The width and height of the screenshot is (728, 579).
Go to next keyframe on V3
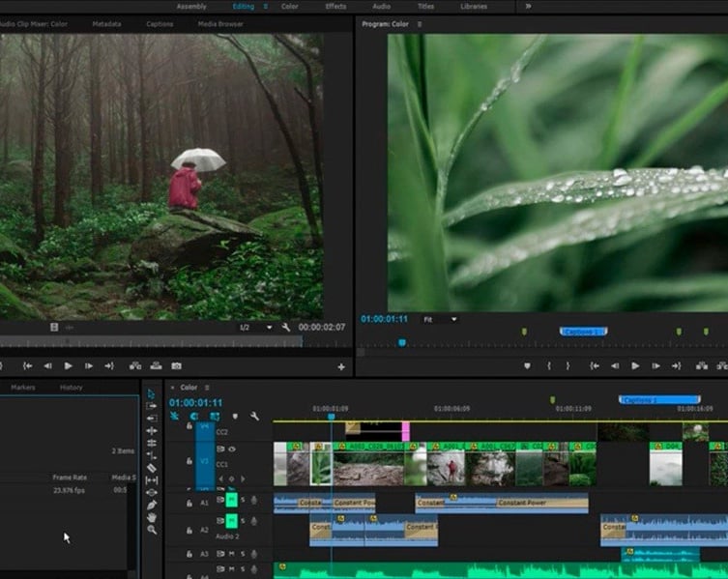(243, 478)
